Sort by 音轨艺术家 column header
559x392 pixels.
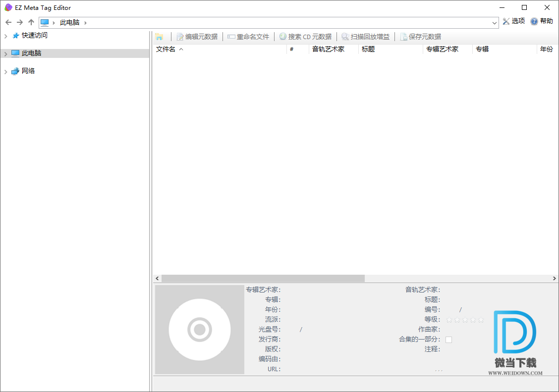pyautogui.click(x=334, y=49)
